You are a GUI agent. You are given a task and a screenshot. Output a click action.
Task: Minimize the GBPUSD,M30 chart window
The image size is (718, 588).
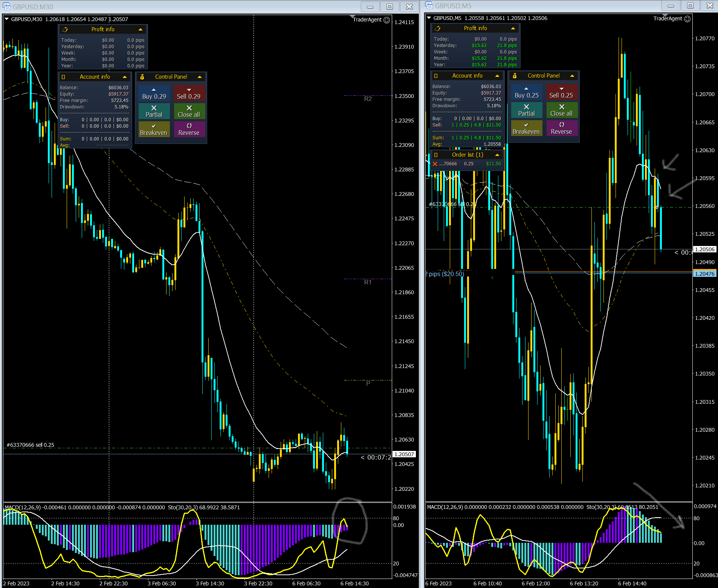tap(370, 6)
